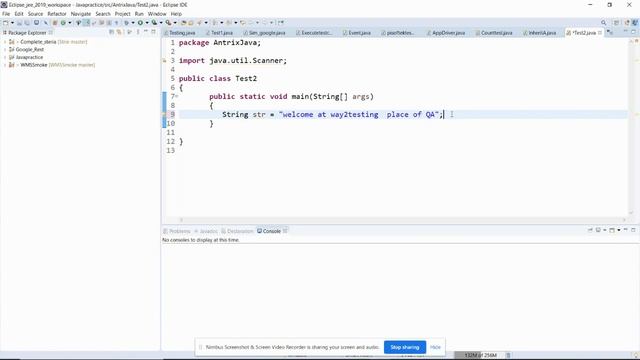Viewport: 640px width, 360px height.
Task: Switch to the AppDriver.java editor tab
Action: coord(446,33)
